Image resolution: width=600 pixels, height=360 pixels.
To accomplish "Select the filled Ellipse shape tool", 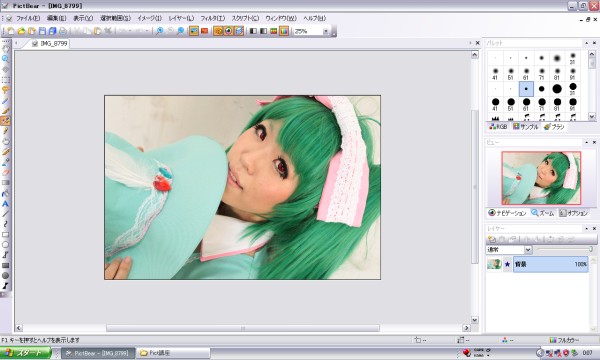I will click(x=5, y=276).
